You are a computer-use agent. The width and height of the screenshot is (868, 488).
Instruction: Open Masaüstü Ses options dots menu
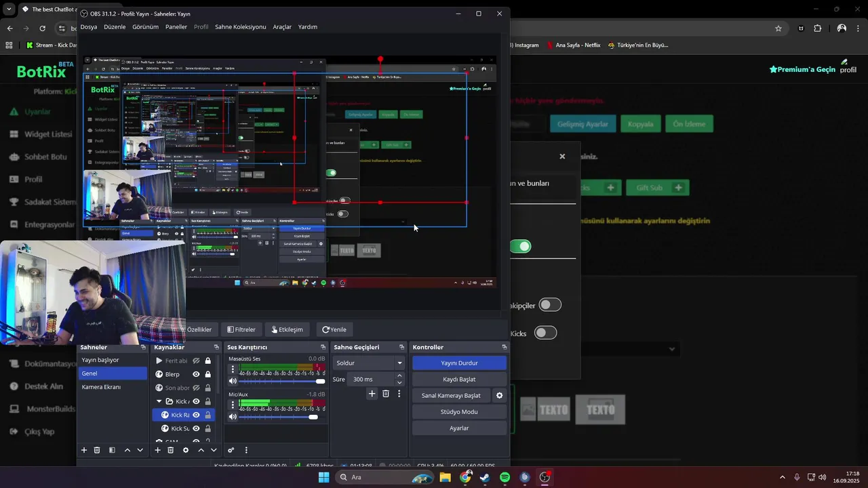233,369
